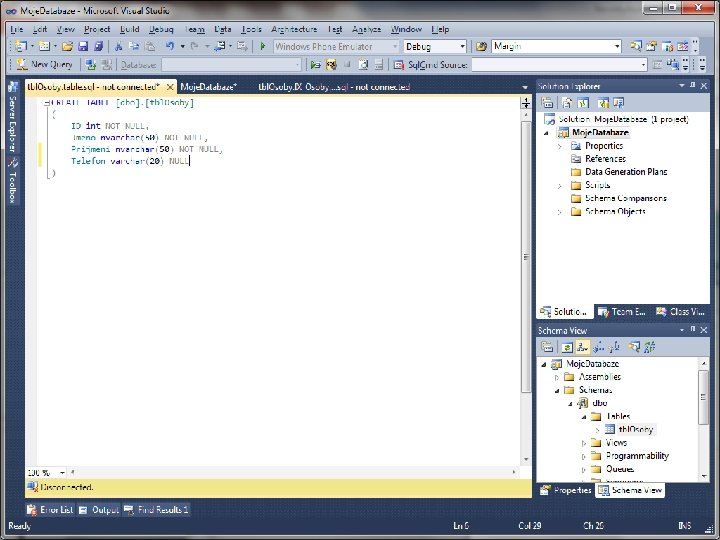Select the Queues folder in Schema View
This screenshot has width=720, height=540.
[619, 469]
